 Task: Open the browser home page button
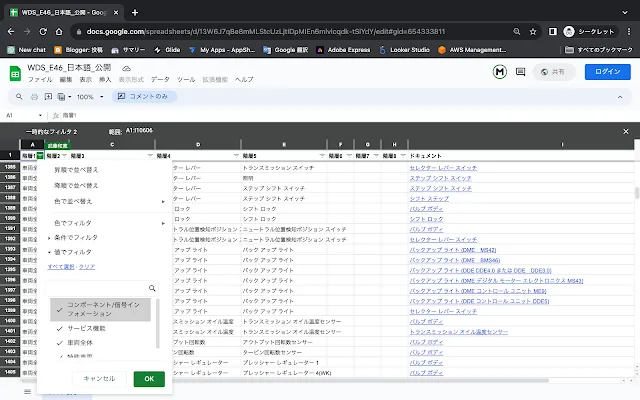click(59, 31)
